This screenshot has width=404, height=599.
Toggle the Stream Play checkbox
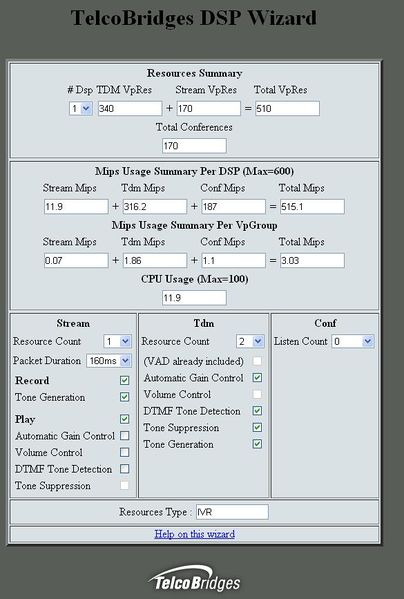coord(124,419)
